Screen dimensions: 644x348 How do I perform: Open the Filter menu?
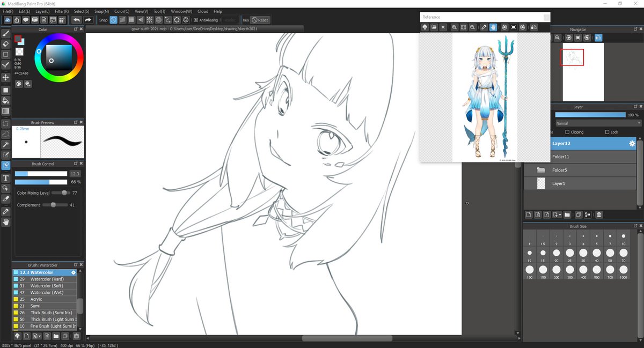(x=62, y=11)
